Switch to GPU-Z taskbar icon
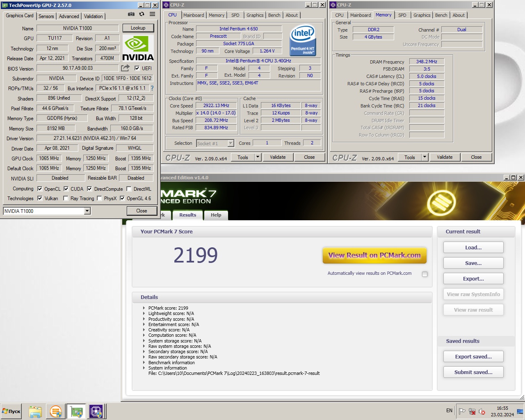Viewport: 525px width, 420px height. pyautogui.click(x=76, y=411)
